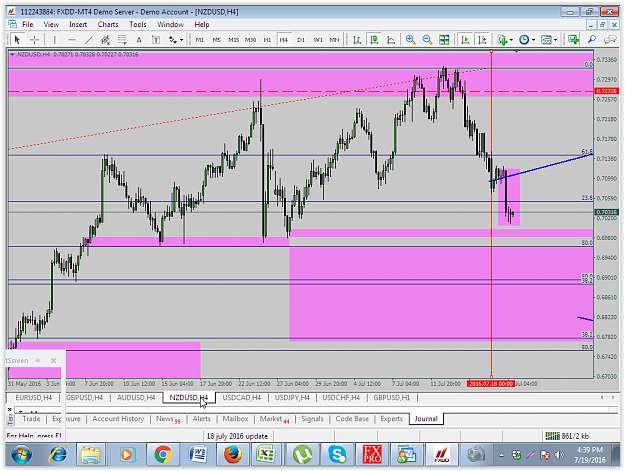Zoom out on the chart
625x471 pixels.
[427, 39]
